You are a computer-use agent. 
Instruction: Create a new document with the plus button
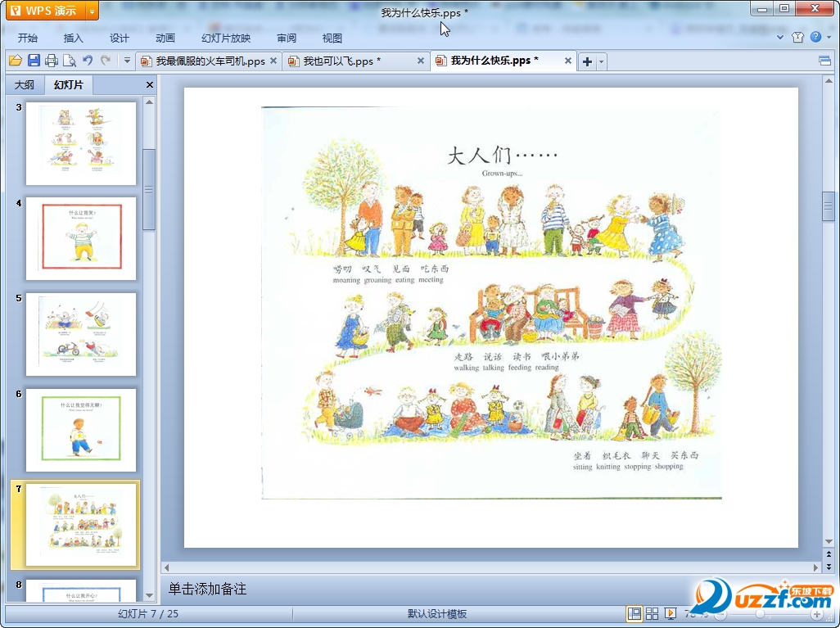[587, 61]
